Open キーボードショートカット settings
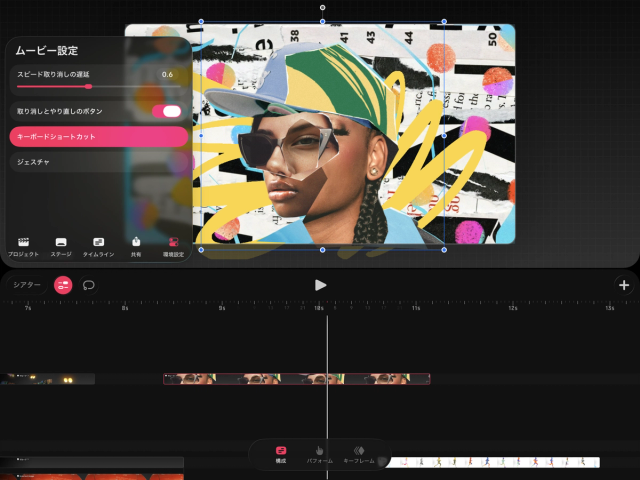Screen dimensions: 640x480 point(98,137)
